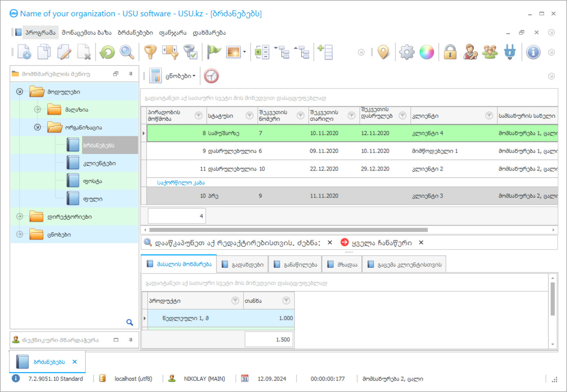Click the orange filter funnel icon

click(x=151, y=52)
